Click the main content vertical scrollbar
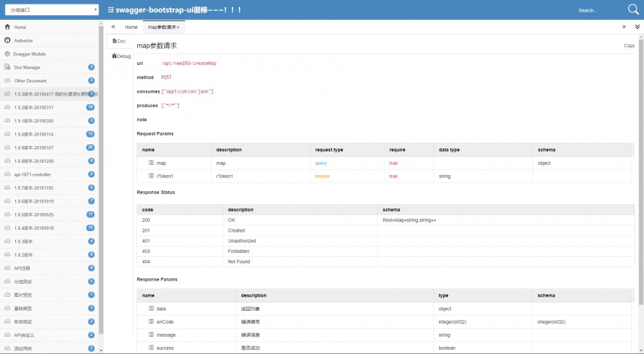This screenshot has height=354, width=644. 640,193
